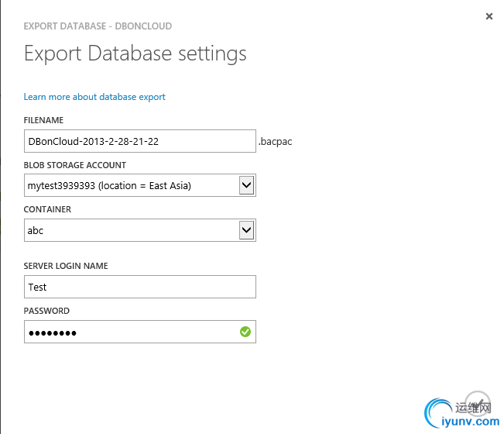504x434 pixels.
Task: Select the mytest3939393 storage account combo box
Action: (x=130, y=186)
